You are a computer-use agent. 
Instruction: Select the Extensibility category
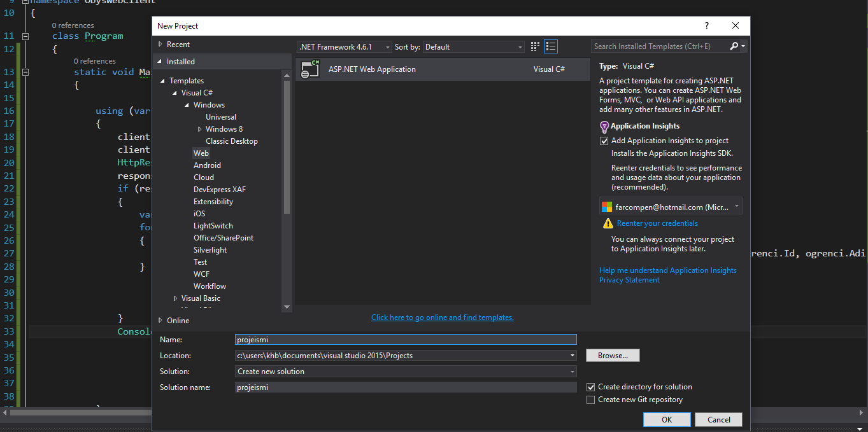pyautogui.click(x=213, y=202)
